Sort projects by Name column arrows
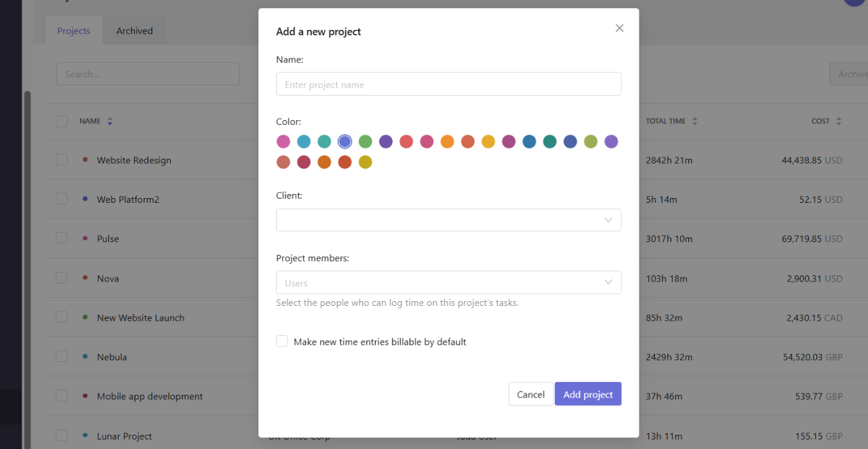Viewport: 868px width, 449px height. click(110, 121)
